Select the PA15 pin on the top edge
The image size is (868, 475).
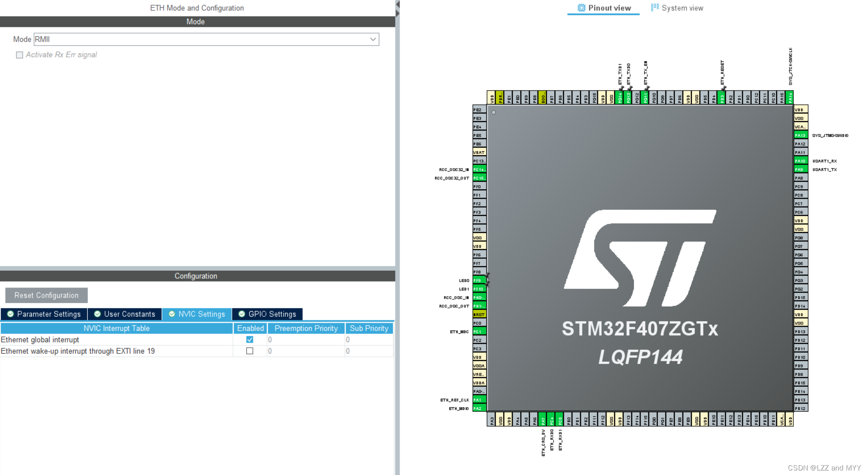click(x=782, y=98)
